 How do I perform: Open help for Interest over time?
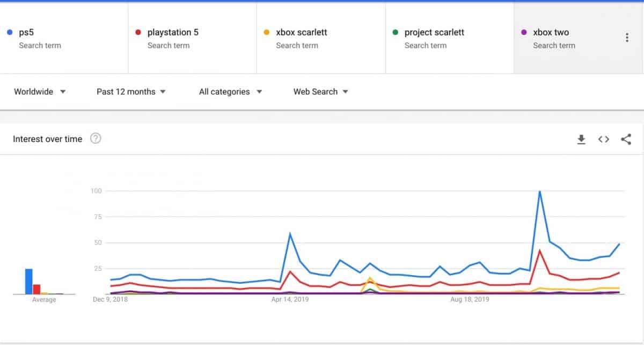[96, 139]
